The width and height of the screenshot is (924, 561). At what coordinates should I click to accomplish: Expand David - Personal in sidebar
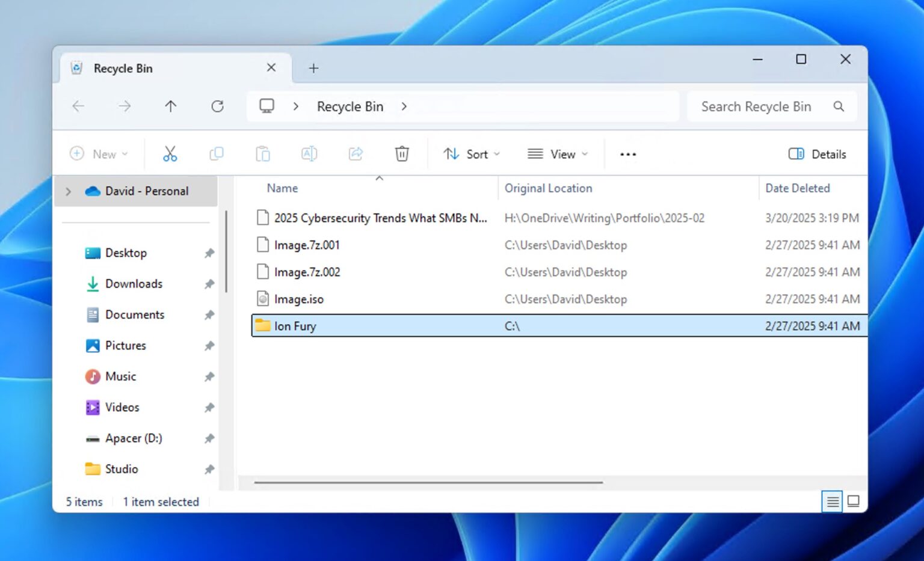point(68,191)
